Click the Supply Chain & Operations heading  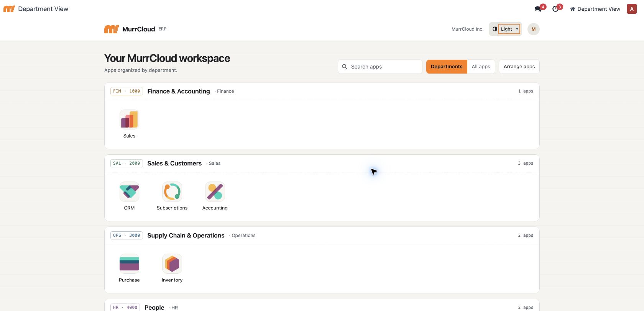pos(186,236)
